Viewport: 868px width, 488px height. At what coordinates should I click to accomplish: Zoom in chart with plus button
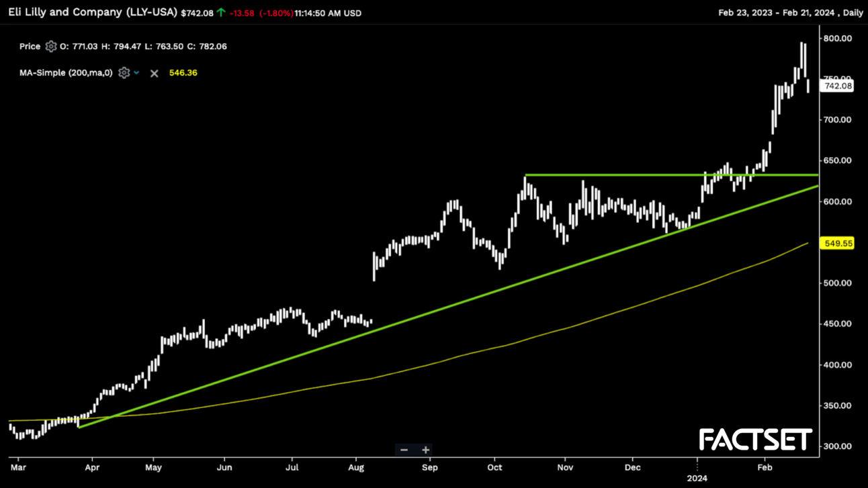(425, 450)
